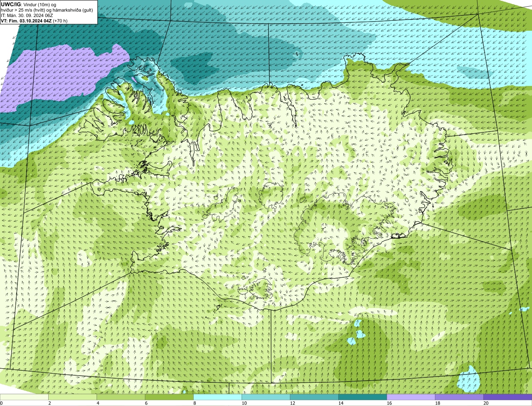Click the 'VT: Fim. 03.10.2024 04Z (+70 h)' line

click(34, 21)
